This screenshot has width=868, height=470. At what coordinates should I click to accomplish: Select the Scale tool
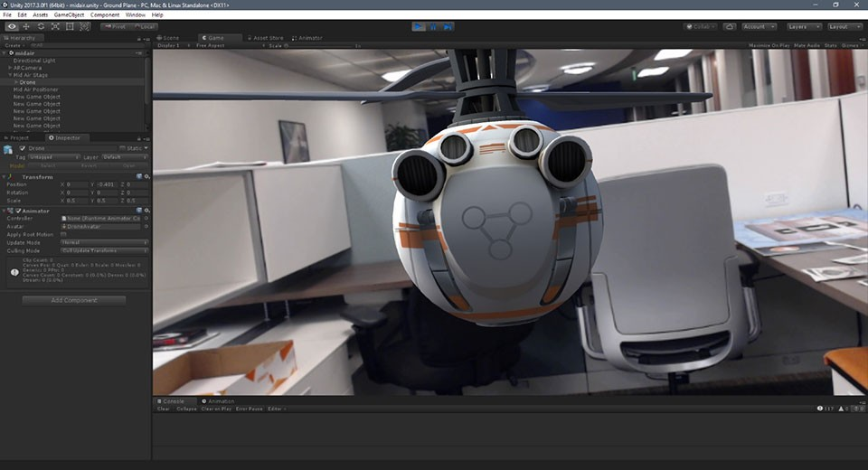(x=55, y=26)
